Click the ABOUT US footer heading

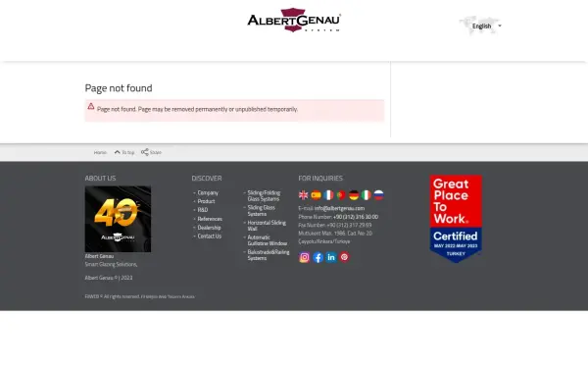100,179
